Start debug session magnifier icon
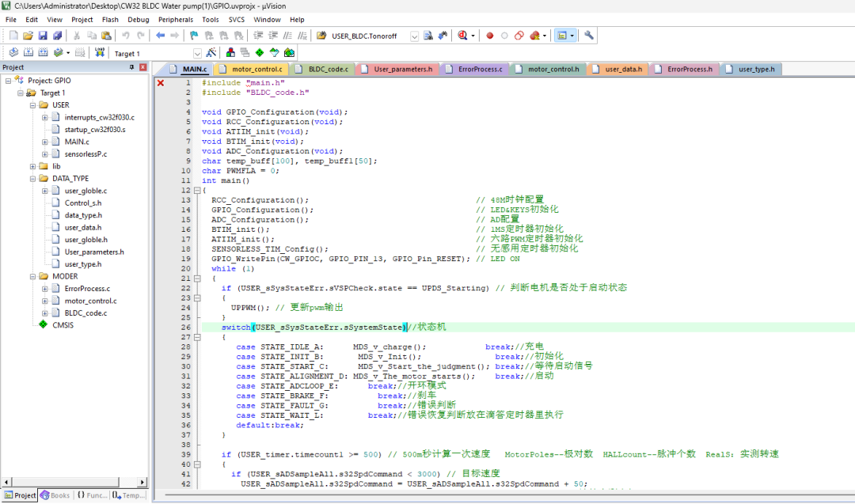 point(462,36)
